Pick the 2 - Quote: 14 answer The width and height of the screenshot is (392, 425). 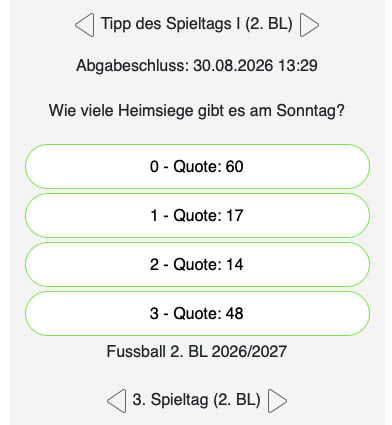point(197,265)
